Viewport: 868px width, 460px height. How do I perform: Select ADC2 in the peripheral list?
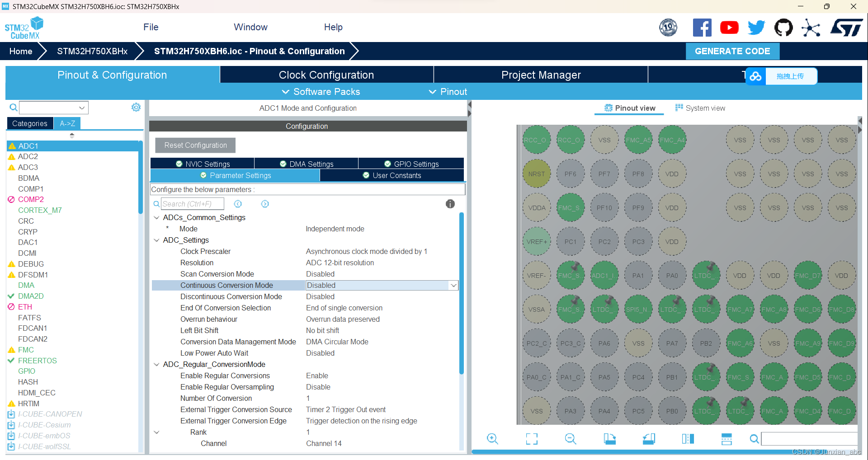[x=28, y=156]
